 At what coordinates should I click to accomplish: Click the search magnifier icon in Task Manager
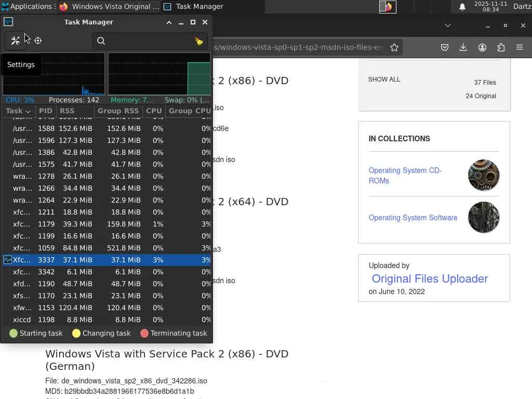coord(101,41)
